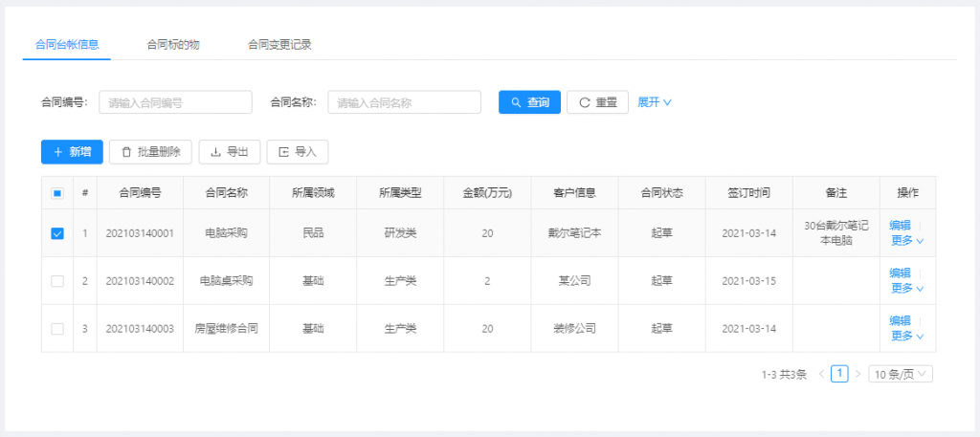Click the 新增 add button
The image size is (980, 437).
[x=72, y=151]
